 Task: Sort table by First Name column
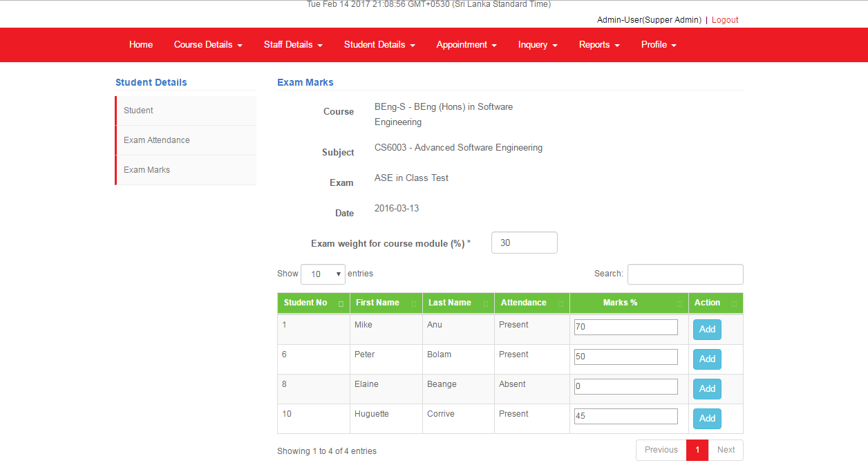pos(386,303)
